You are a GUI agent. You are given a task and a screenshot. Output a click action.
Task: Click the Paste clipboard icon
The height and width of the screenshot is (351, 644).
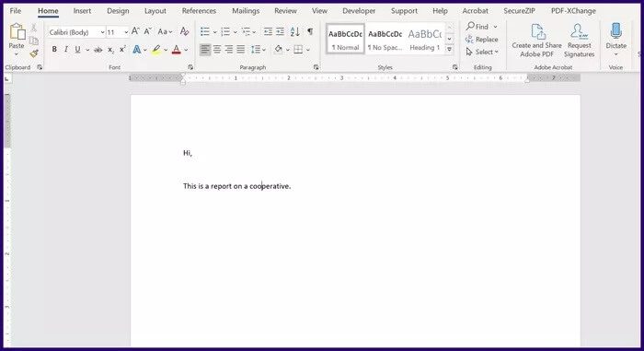coord(17,32)
